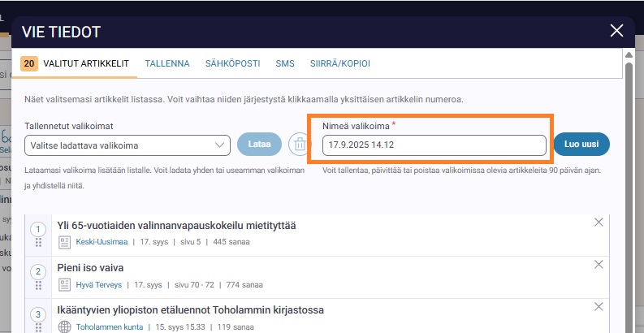644x333 pixels.
Task: Open the Keski-Uusimaa source link
Action: (x=102, y=242)
